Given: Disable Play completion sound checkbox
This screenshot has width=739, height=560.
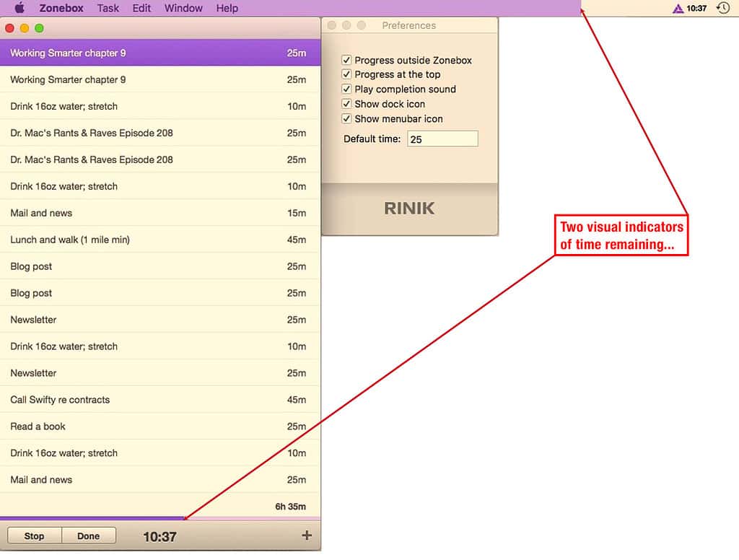Looking at the screenshot, I should 346,89.
